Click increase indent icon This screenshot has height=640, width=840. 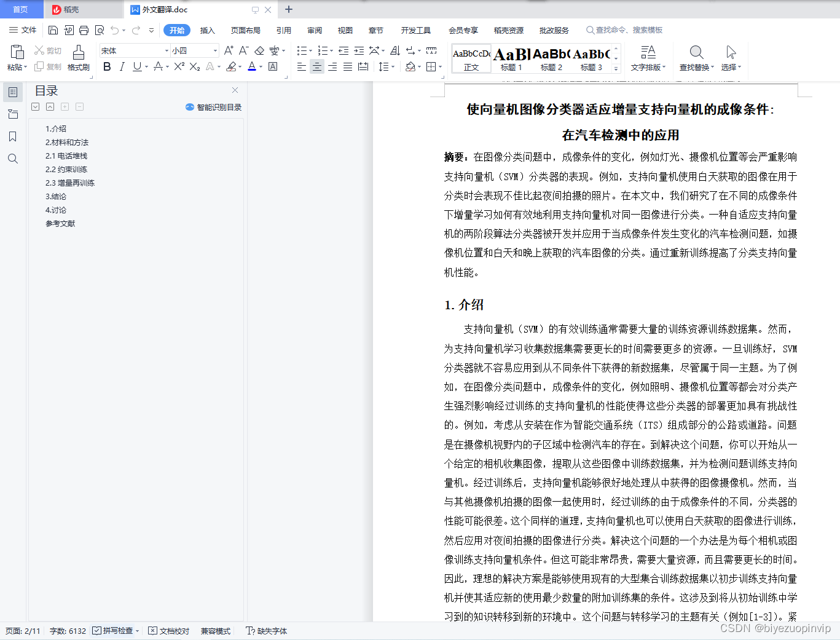(x=359, y=50)
